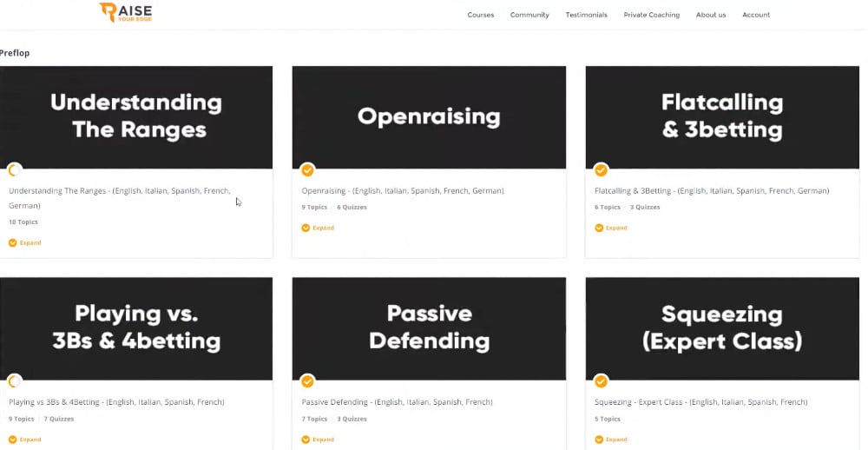The width and height of the screenshot is (868, 450).
Task: Click '9 Topics' under Openraising
Action: (314, 208)
